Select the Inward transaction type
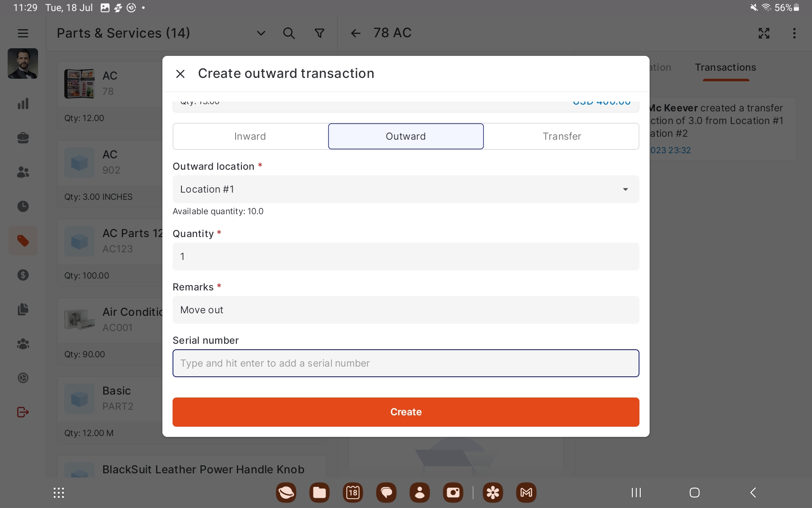812x508 pixels. point(250,136)
